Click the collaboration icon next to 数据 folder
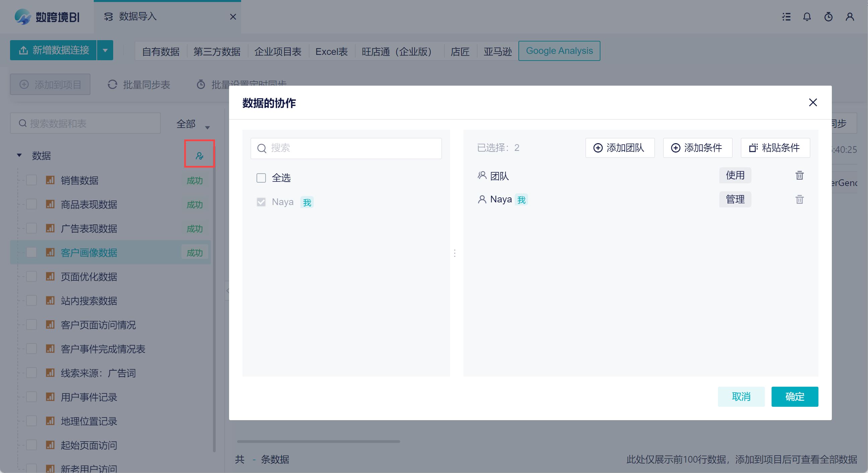The width and height of the screenshot is (868, 473). tap(199, 156)
